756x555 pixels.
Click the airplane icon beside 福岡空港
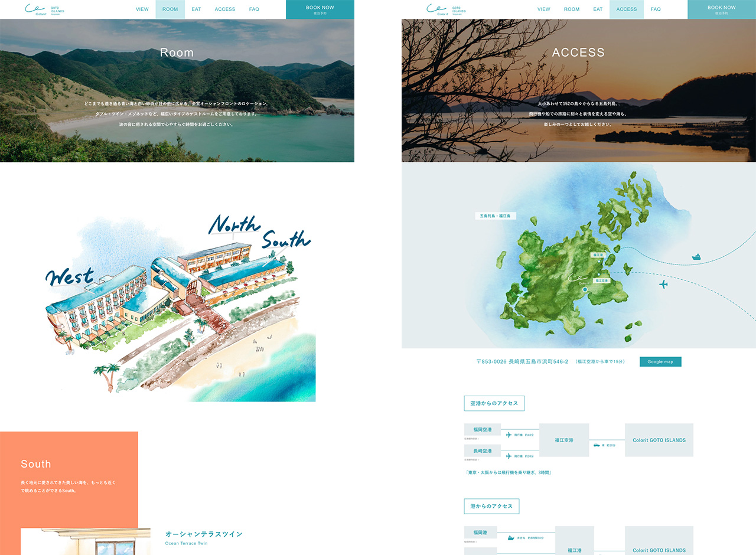[x=509, y=435]
